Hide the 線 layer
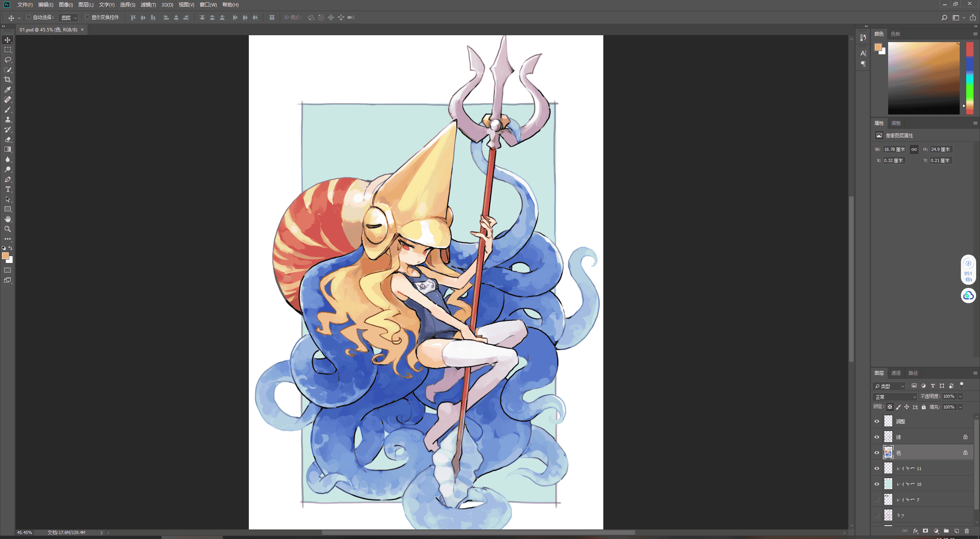980x539 pixels. pyautogui.click(x=877, y=437)
